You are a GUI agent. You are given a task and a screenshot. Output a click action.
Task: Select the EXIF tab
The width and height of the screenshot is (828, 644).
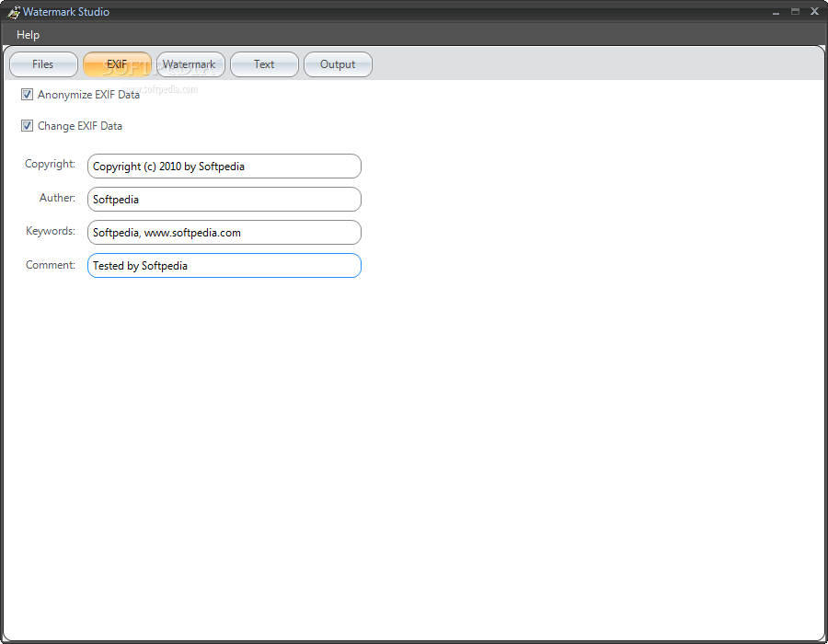(117, 64)
